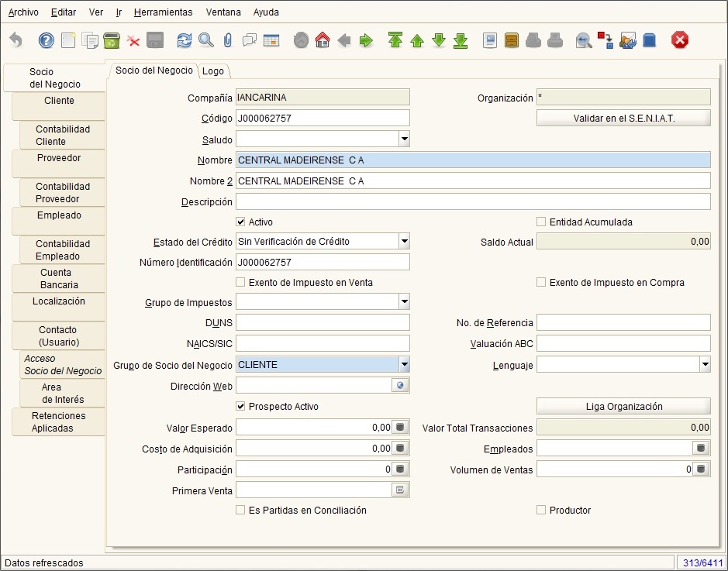Open the Find record magnifier icon
Viewport: 728px width, 571px height.
205,40
